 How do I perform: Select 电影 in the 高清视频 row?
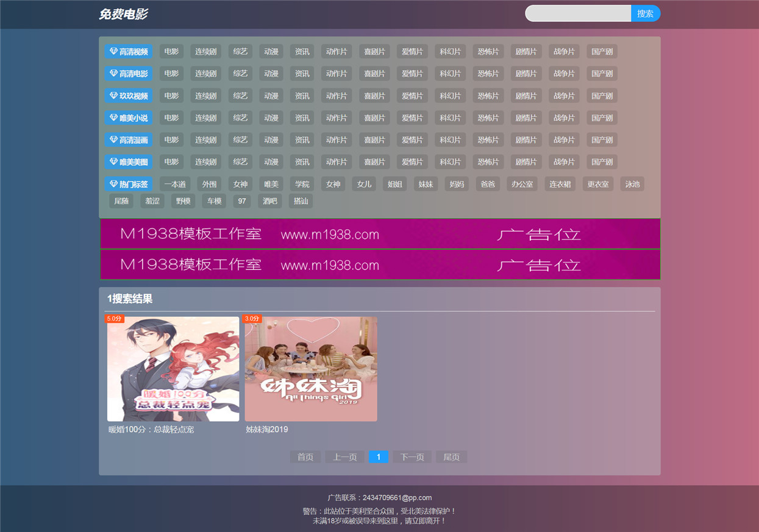tap(171, 52)
